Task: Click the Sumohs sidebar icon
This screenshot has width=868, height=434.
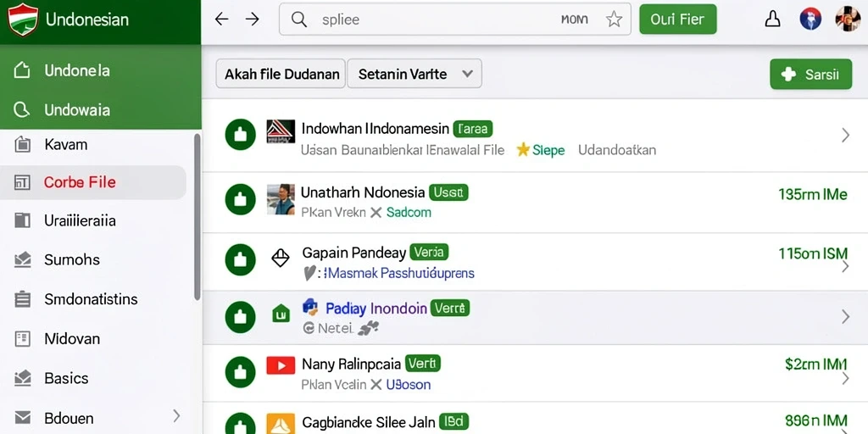Action: (x=22, y=259)
